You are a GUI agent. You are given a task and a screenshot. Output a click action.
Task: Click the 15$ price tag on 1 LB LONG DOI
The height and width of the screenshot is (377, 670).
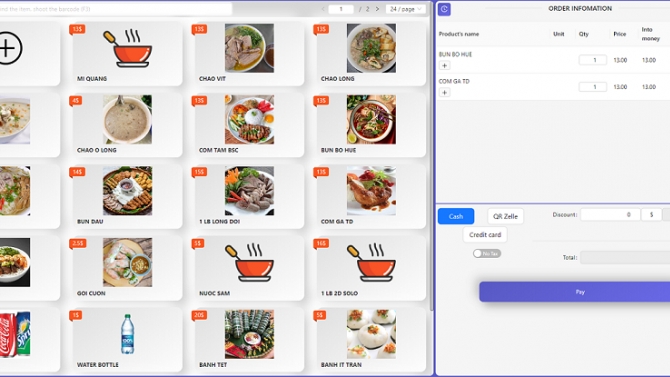(x=200, y=172)
